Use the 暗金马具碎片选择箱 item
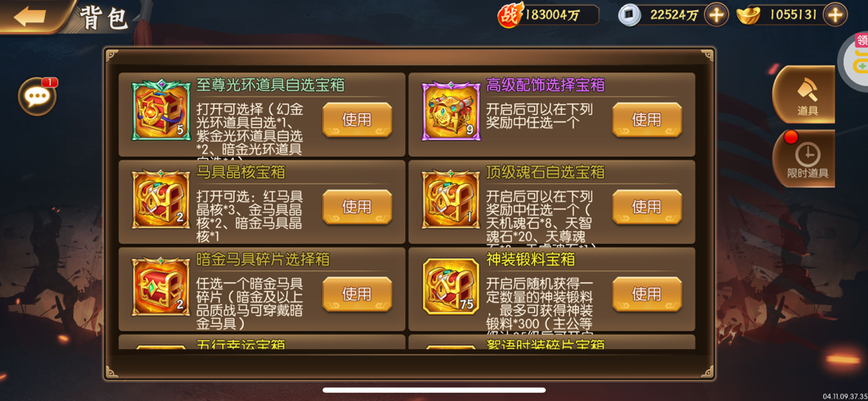Screen dimensions: 868x401 tap(357, 294)
